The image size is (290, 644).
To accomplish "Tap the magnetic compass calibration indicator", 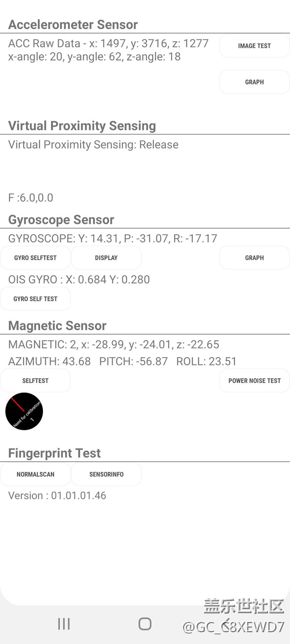I will (x=24, y=411).
